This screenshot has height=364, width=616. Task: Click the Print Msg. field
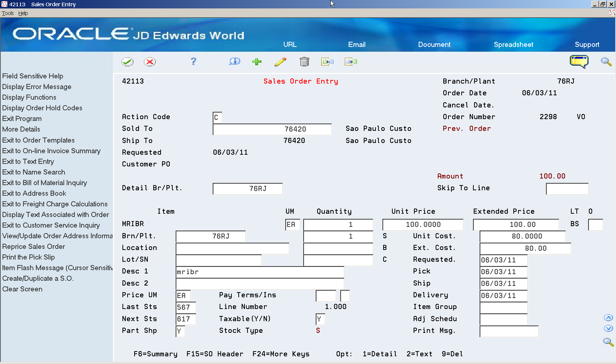509,331
